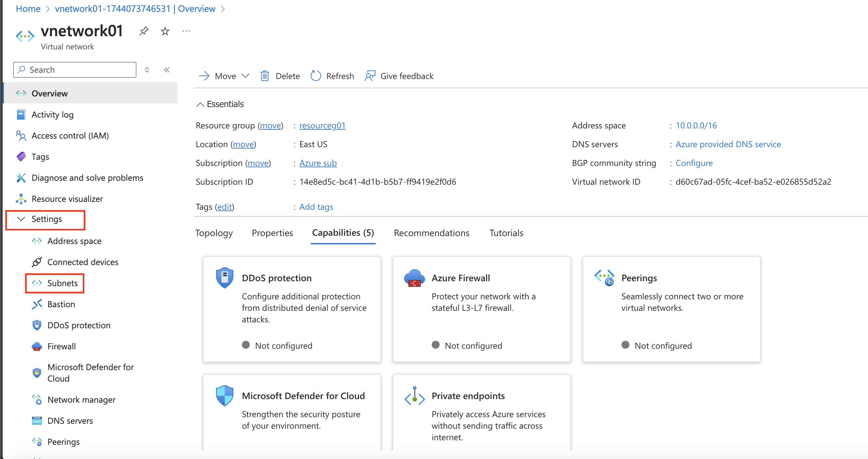Mark vnetwork01 as favorite with star

click(x=165, y=31)
